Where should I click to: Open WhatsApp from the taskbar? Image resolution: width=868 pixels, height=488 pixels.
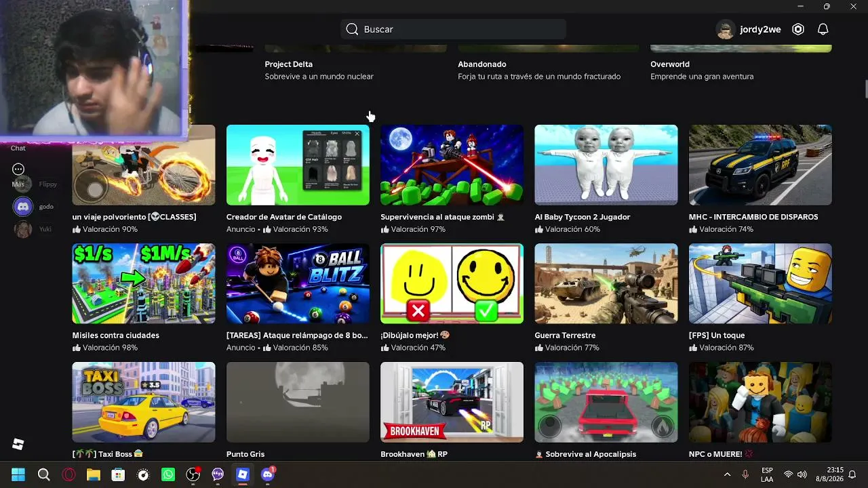[x=168, y=474]
